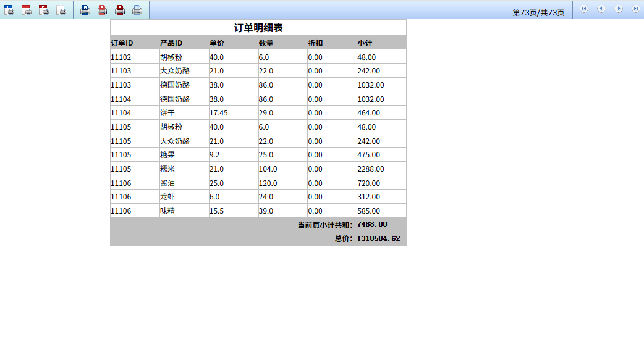Click the page indicator 第73页/共73页
The width and height of the screenshot is (644, 355).
click(538, 13)
